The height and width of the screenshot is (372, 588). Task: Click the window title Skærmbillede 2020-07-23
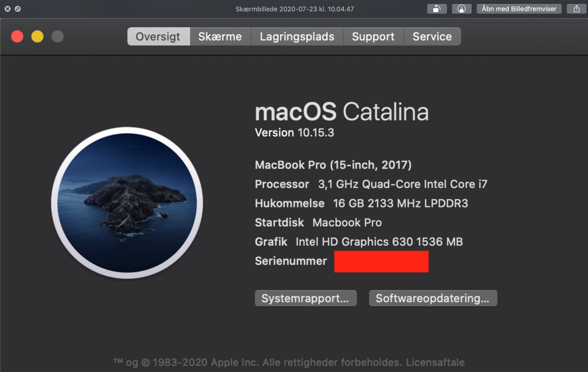295,9
